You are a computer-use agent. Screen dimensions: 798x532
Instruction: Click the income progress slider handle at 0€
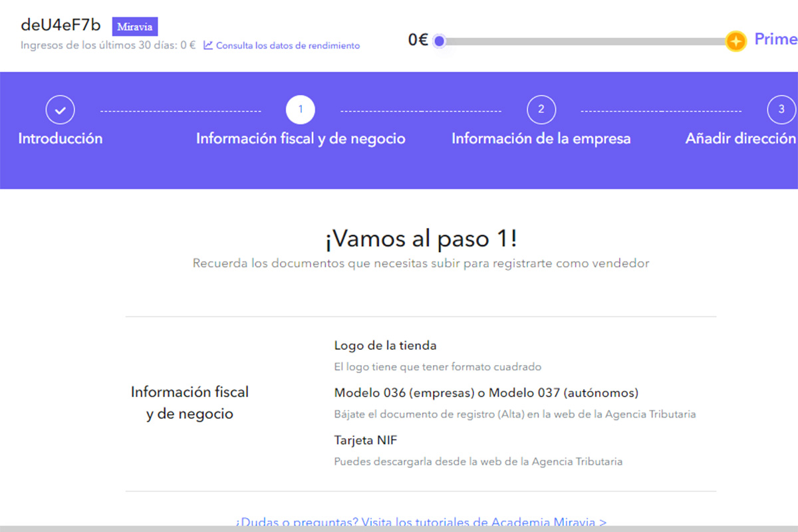pyautogui.click(x=439, y=41)
